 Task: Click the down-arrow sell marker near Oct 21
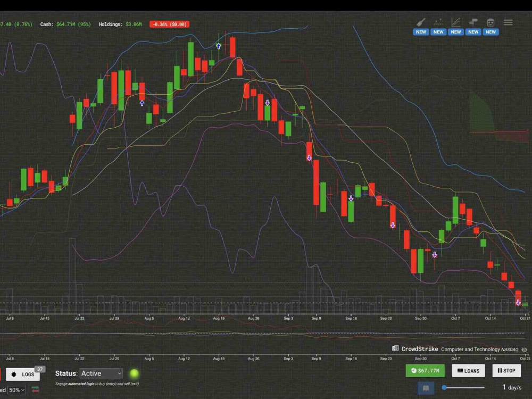pyautogui.click(x=518, y=302)
